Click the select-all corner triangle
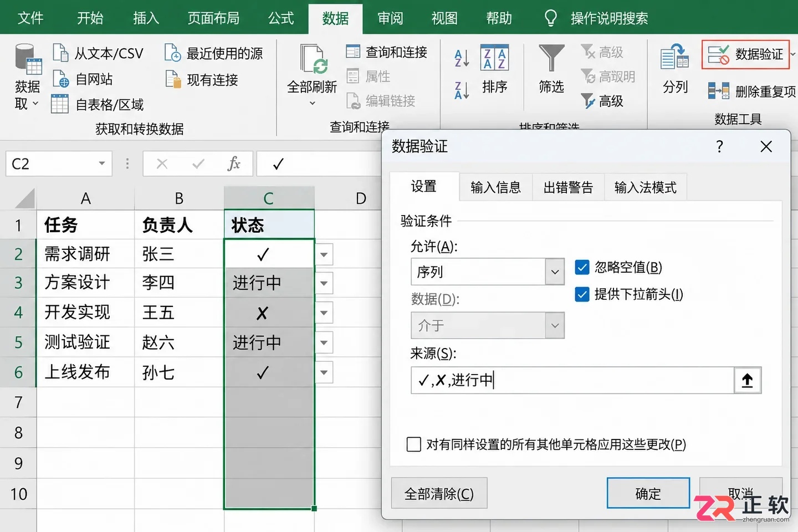The width and height of the screenshot is (798, 532). pos(25,198)
